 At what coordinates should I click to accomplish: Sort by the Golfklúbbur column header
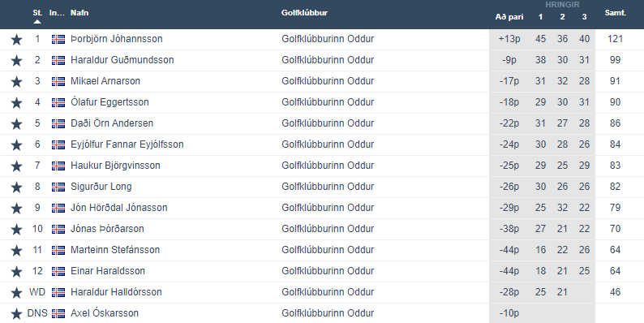pos(304,13)
